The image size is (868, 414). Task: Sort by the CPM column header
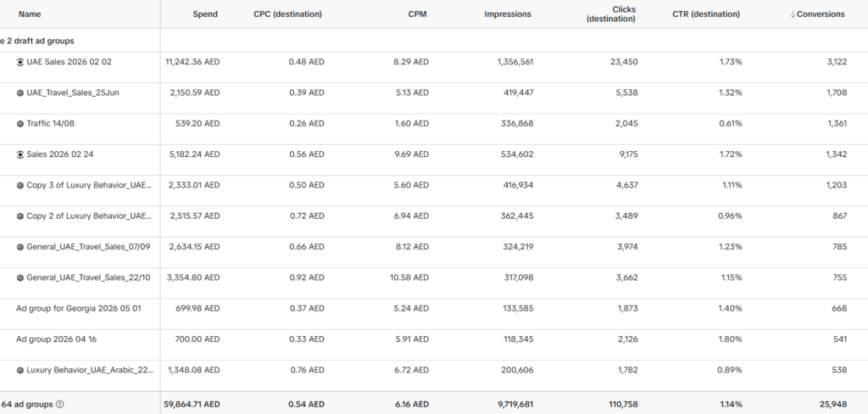coord(417,14)
